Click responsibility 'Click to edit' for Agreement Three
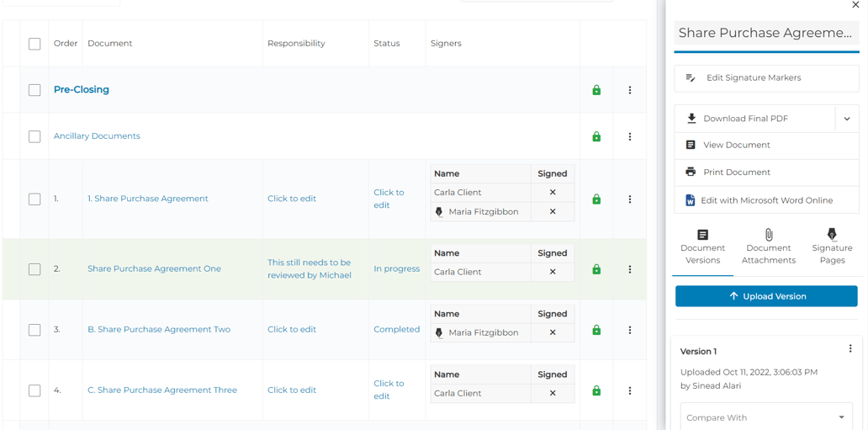 click(292, 390)
